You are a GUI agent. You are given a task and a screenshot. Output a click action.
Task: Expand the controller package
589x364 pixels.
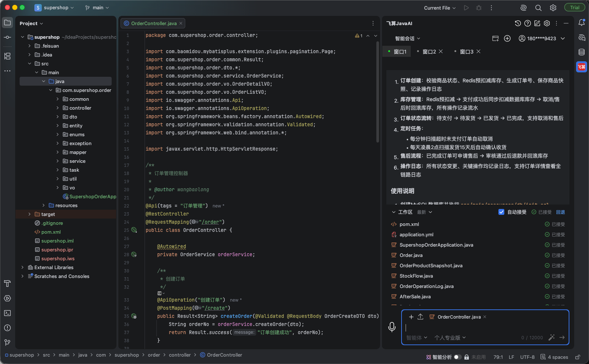[x=58, y=108]
